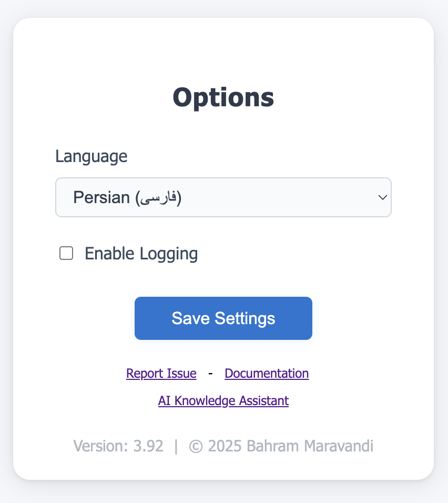
Task: Click the author name Bahram Maravandi
Action: point(310,446)
